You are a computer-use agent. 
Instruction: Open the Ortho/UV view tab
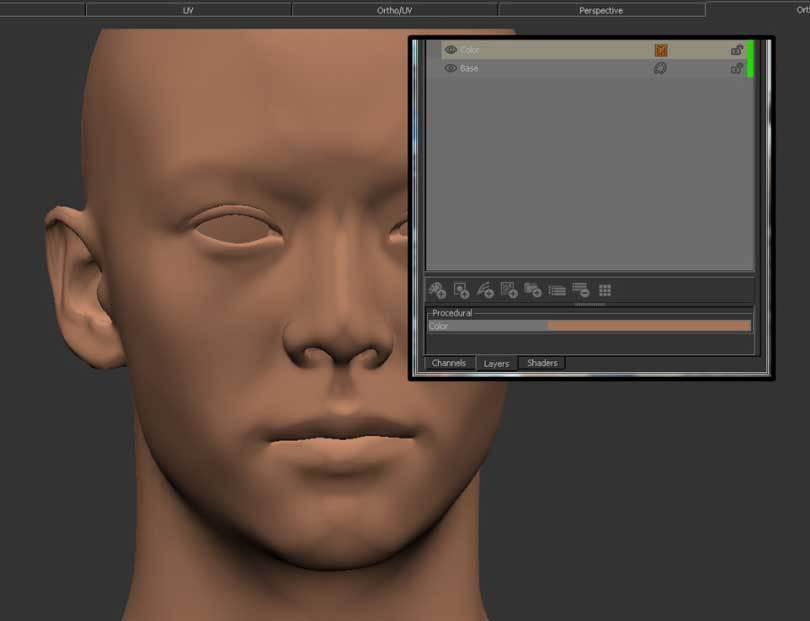coord(395,10)
